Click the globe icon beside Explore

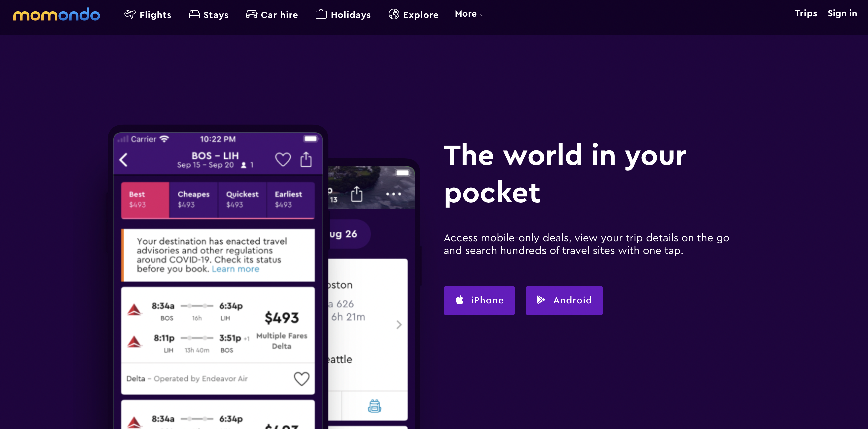click(394, 14)
